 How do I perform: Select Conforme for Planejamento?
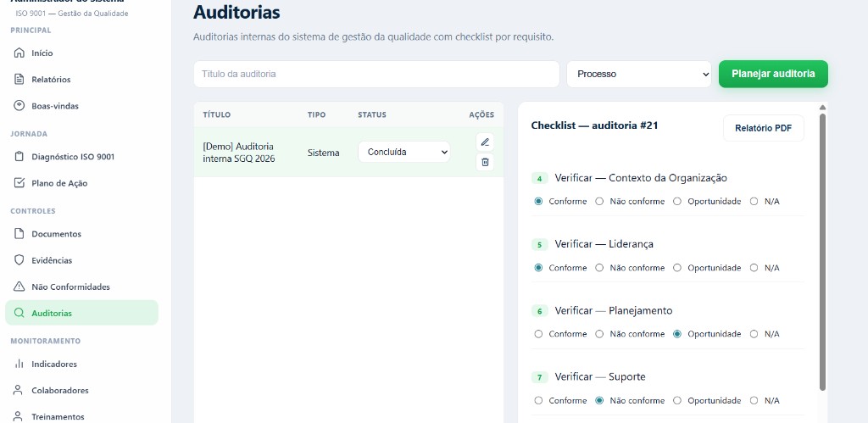coord(538,334)
